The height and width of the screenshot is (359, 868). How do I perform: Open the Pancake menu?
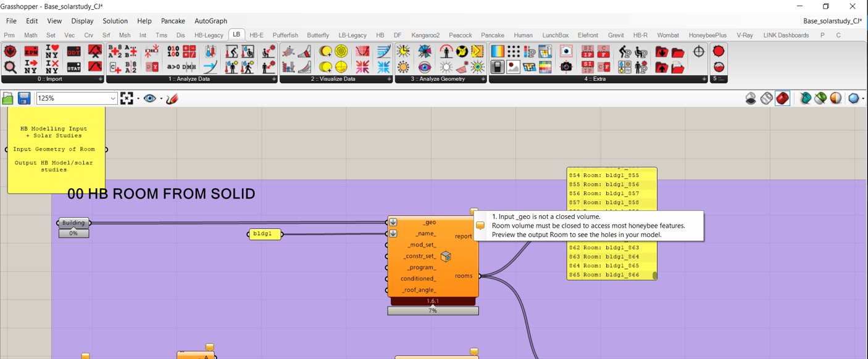[x=173, y=21]
